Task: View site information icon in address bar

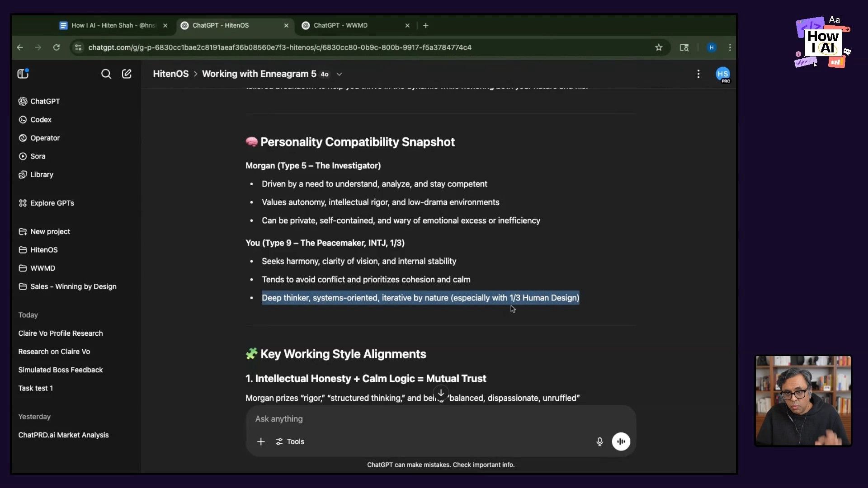Action: (78, 47)
